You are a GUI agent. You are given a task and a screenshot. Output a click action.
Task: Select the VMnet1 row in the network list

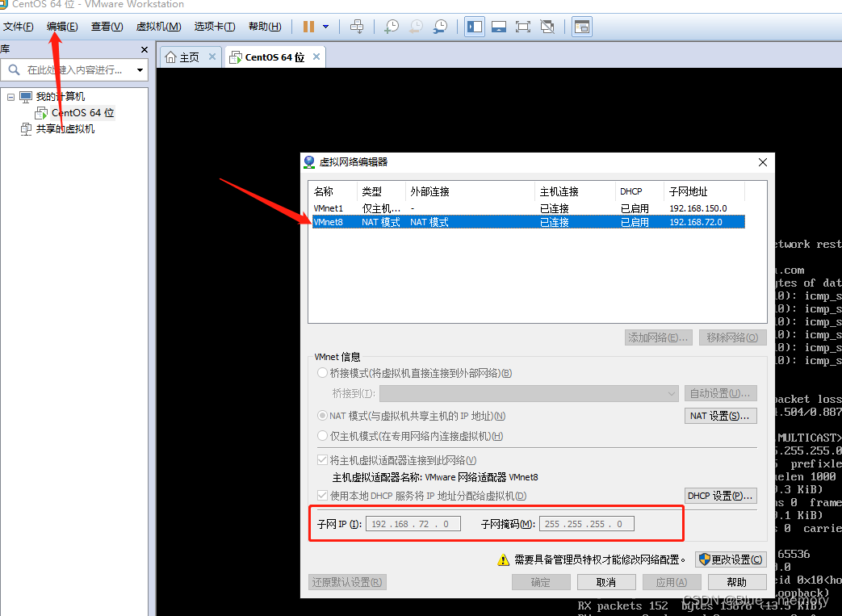click(x=529, y=207)
